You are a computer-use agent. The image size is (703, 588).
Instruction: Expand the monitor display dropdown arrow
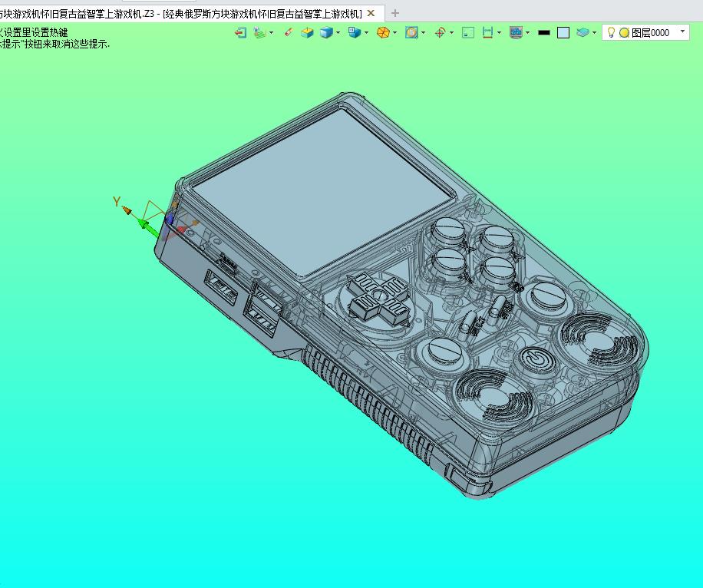click(x=528, y=33)
